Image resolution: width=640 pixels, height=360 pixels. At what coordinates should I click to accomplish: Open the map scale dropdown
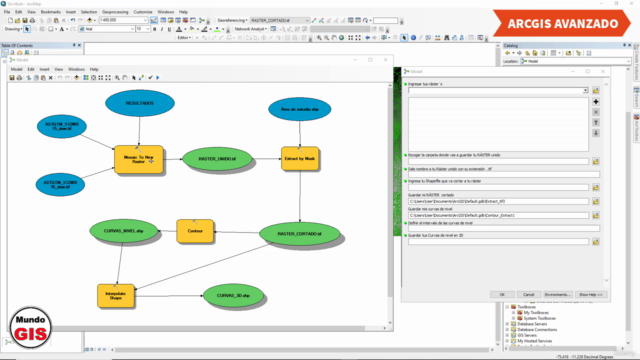pos(145,20)
